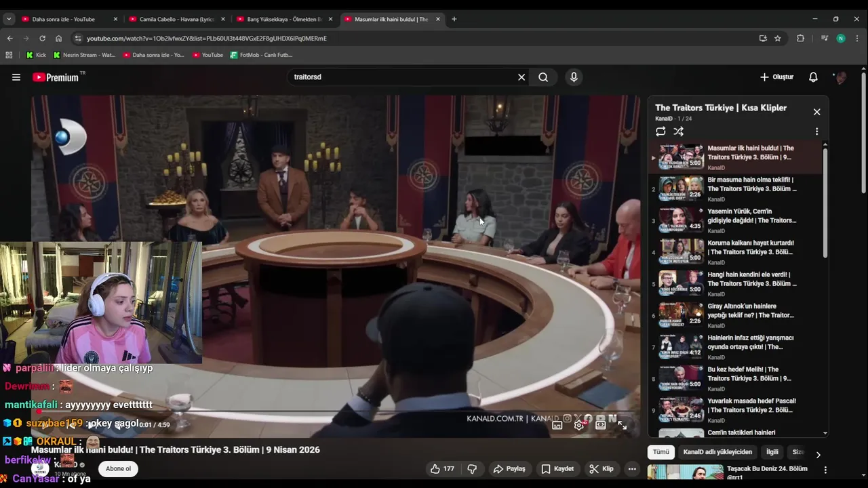Open the Chrome profile N avatar
868x488 pixels.
pyautogui.click(x=841, y=39)
